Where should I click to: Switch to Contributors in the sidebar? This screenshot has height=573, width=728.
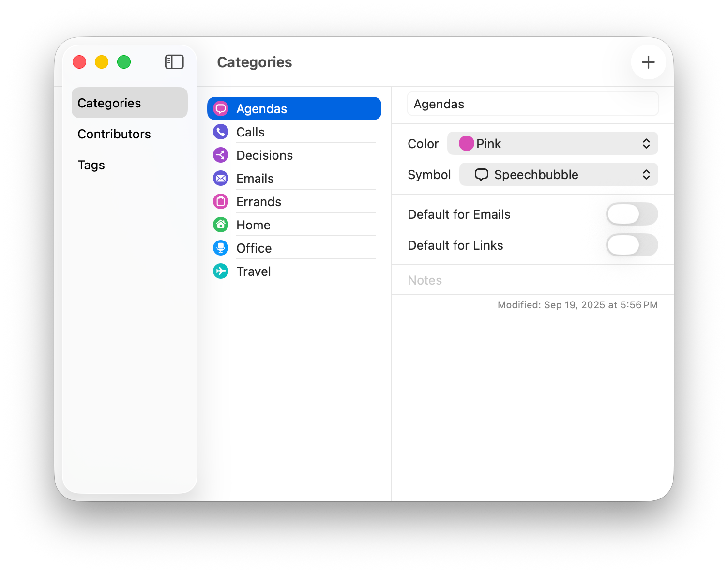[114, 134]
